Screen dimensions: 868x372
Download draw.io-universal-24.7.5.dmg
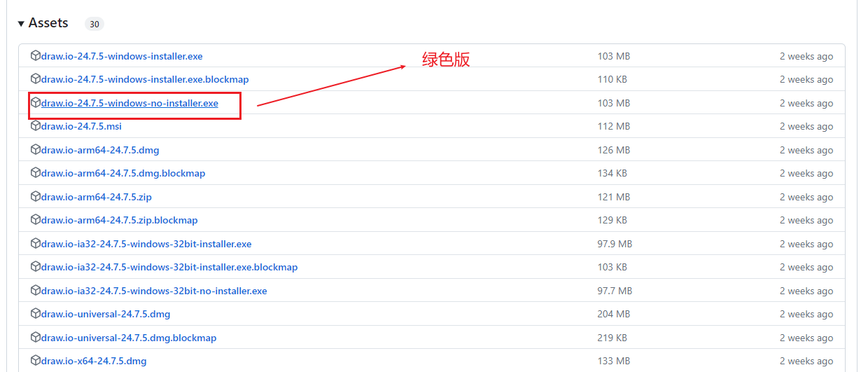tap(106, 314)
